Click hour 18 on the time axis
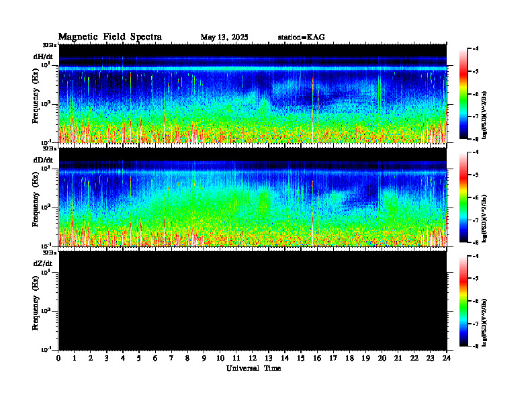532x411 pixels. 350,358
